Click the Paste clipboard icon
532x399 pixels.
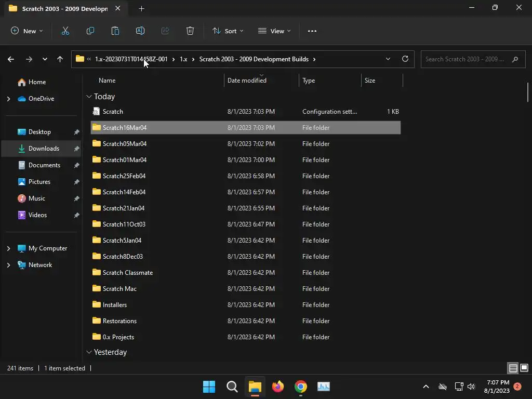click(x=115, y=31)
